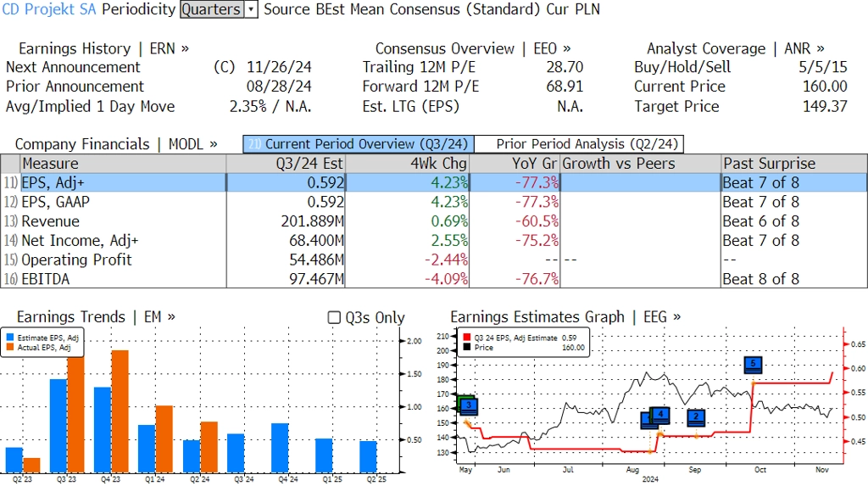
Task: Open Earnings History ERN link
Action: click(103, 48)
